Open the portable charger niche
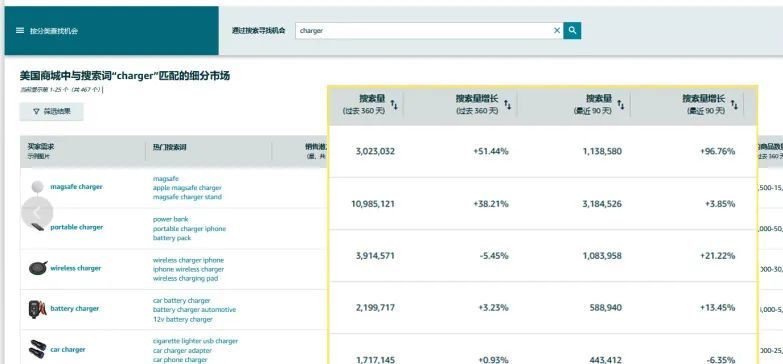Screen dimensions: 783x364 point(76,227)
